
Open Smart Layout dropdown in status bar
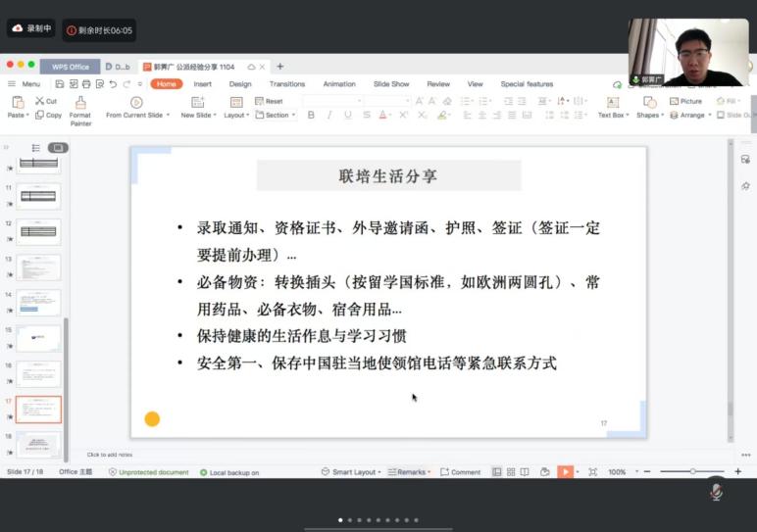pyautogui.click(x=353, y=472)
